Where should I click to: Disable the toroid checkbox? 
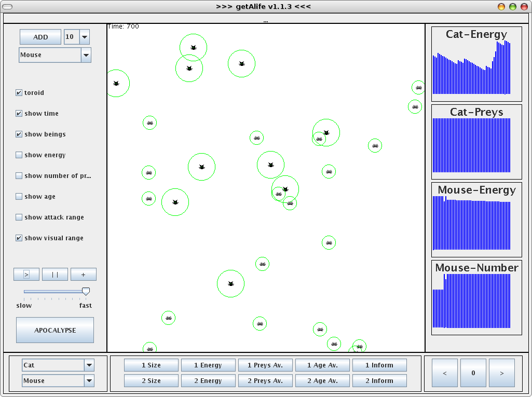pos(19,92)
